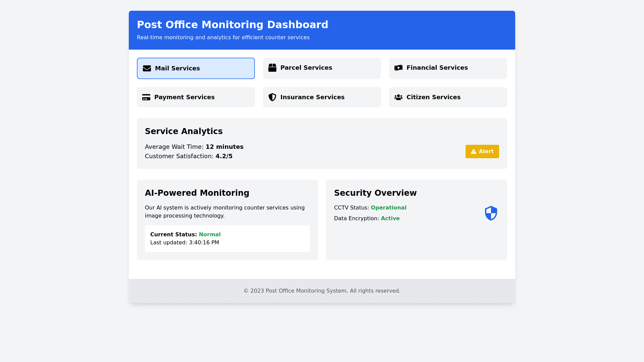644x362 pixels.
Task: Click the warning triangle on Alert button
Action: click(x=474, y=152)
